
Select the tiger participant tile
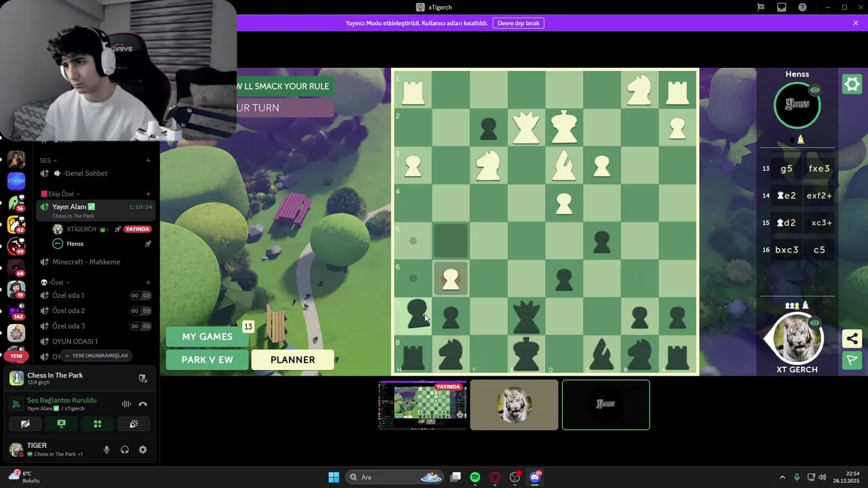514,405
